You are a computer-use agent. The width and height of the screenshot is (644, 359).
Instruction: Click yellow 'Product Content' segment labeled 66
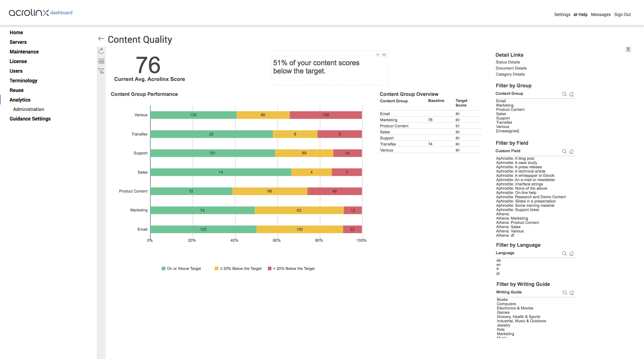coord(270,191)
